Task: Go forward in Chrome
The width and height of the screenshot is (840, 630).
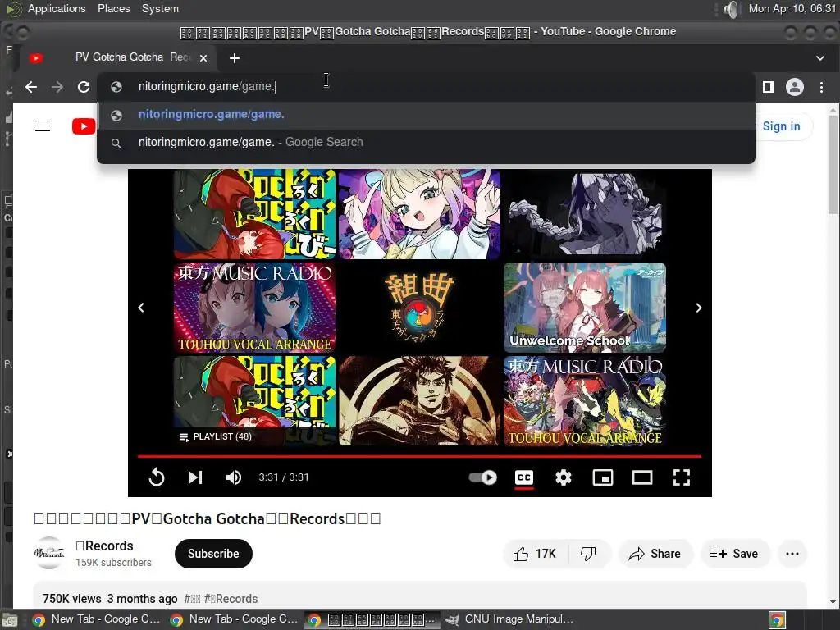Action: 57,87
